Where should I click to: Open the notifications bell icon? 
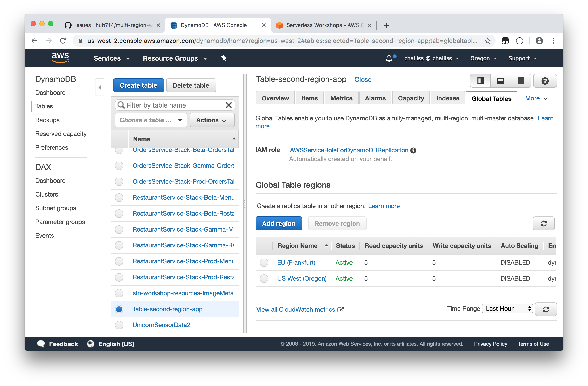click(389, 58)
